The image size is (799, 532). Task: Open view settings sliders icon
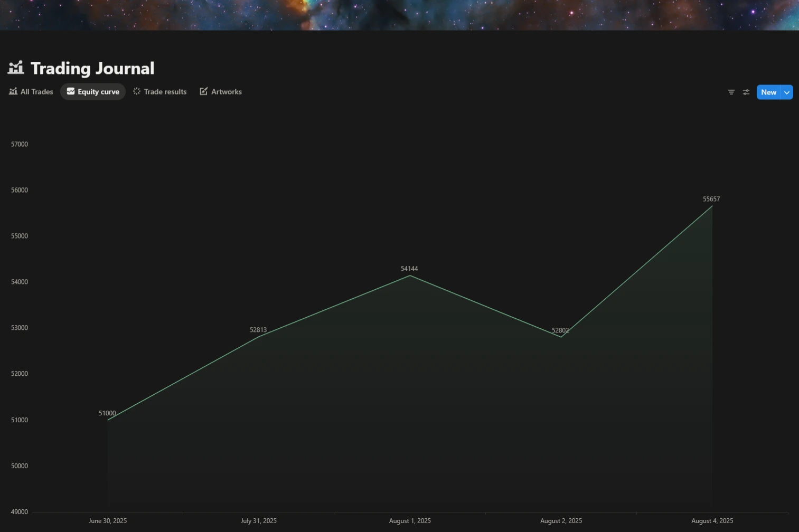(746, 92)
